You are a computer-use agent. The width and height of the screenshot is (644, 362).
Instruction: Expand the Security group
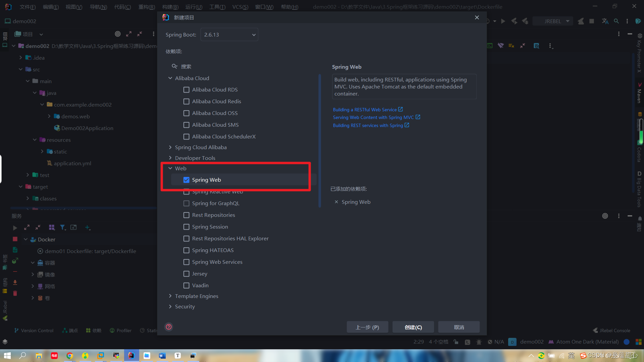coord(170,306)
